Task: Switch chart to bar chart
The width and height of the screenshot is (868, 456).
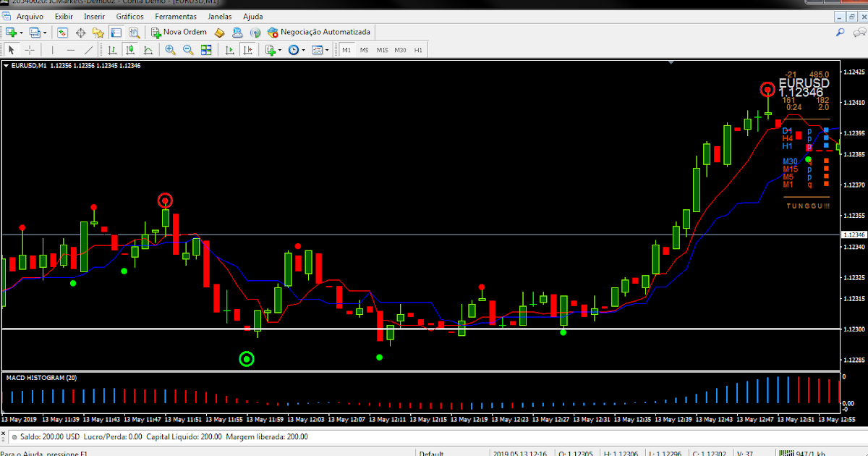Action: (112, 50)
